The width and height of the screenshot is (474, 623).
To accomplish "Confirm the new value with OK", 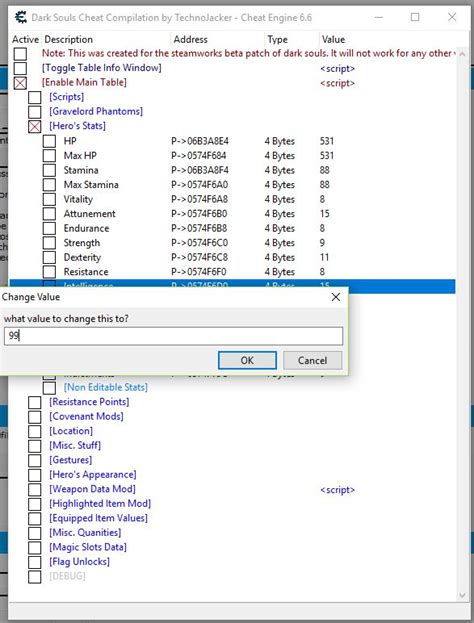I will tap(247, 360).
